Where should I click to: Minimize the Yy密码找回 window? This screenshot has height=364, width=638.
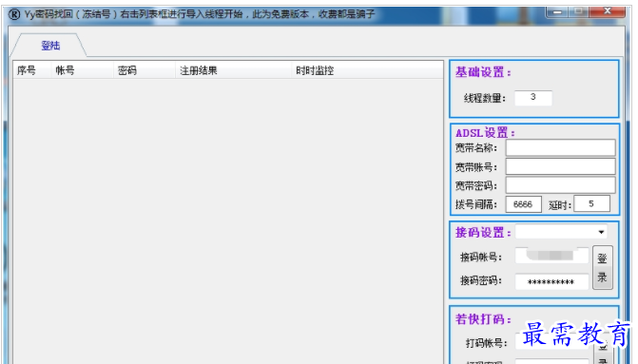557,11
